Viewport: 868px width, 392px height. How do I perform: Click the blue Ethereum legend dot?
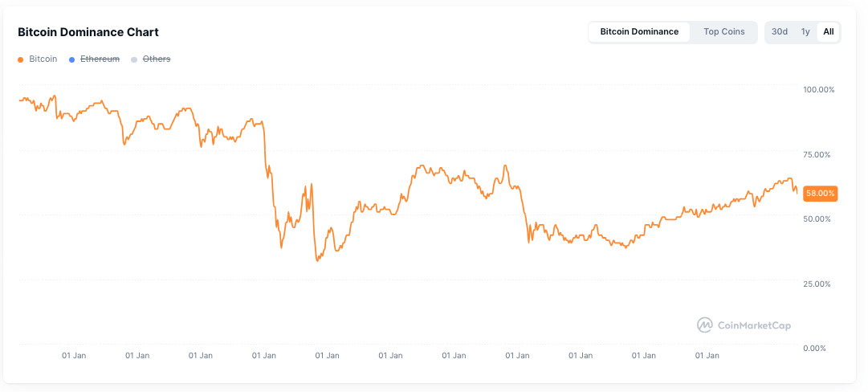point(72,59)
